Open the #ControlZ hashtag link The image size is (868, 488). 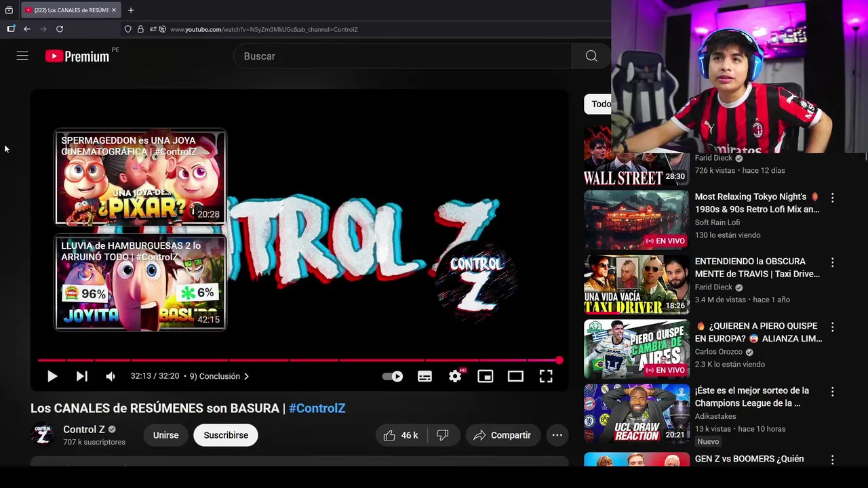(317, 408)
